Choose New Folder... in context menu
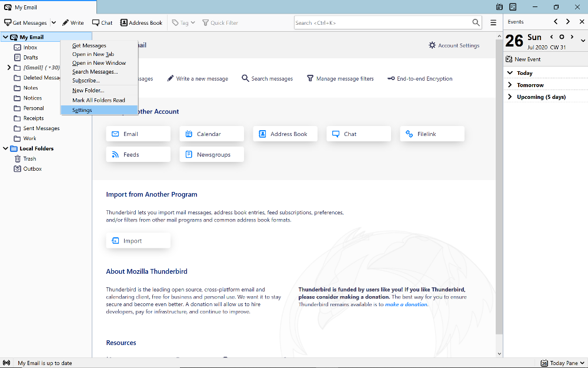The image size is (588, 368). pos(99,91)
